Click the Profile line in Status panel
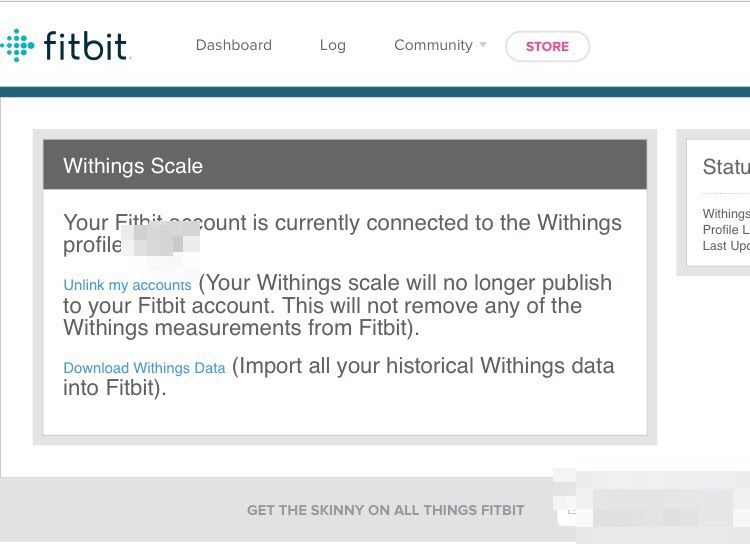This screenshot has height=544, width=750. click(x=724, y=230)
